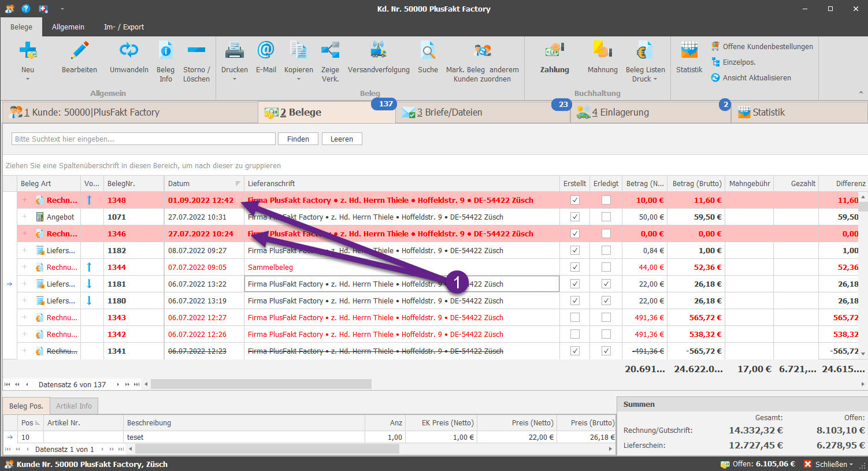Toggle Erledigt checkbox for Angebot 1071
Image resolution: width=868 pixels, height=471 pixels.
606,217
